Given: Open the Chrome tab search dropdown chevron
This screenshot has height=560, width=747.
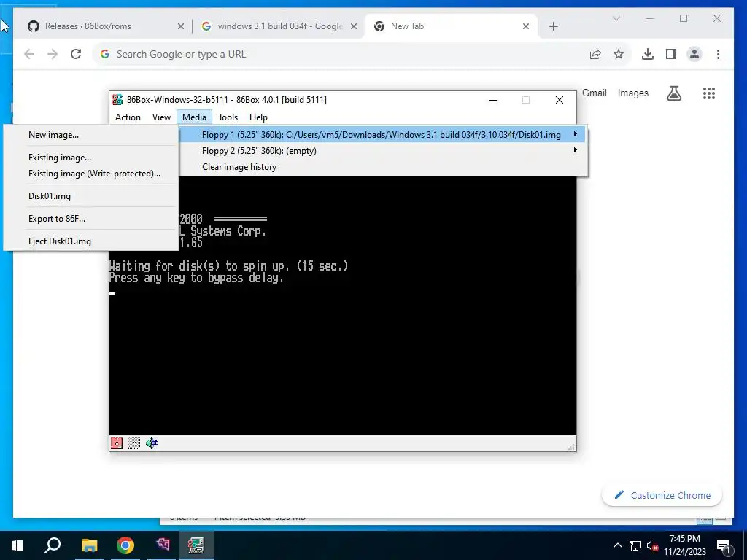Looking at the screenshot, I should pyautogui.click(x=616, y=18).
